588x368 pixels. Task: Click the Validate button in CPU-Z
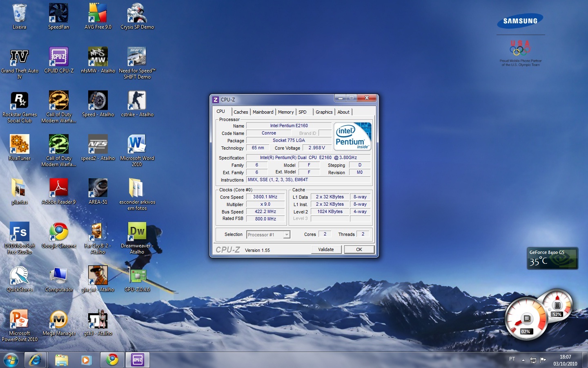326,249
